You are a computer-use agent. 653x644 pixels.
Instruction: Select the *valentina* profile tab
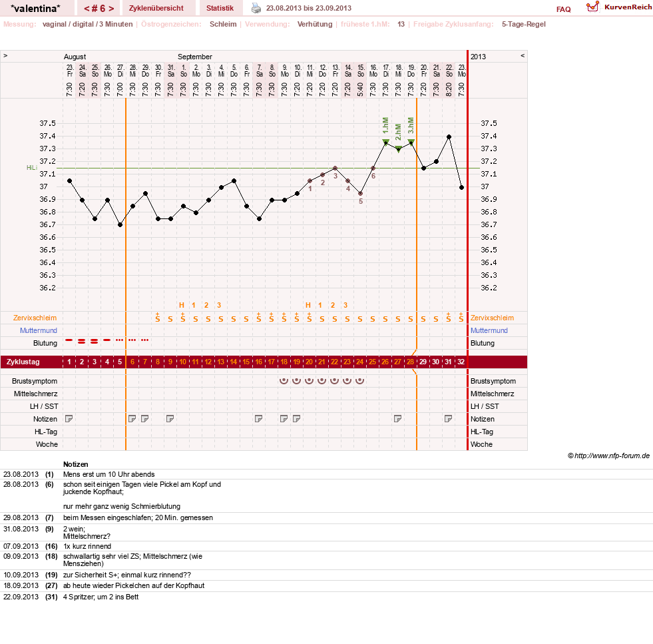[35, 8]
